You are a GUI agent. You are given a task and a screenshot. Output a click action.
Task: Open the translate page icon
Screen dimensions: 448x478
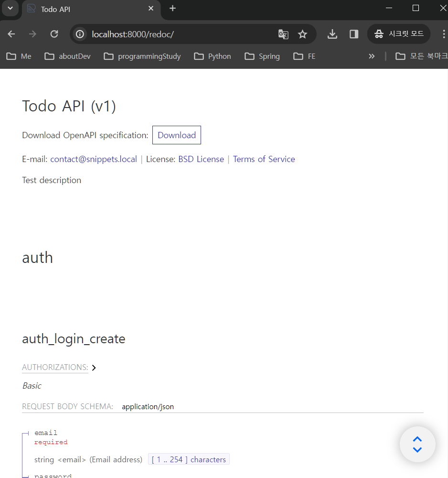click(x=283, y=34)
